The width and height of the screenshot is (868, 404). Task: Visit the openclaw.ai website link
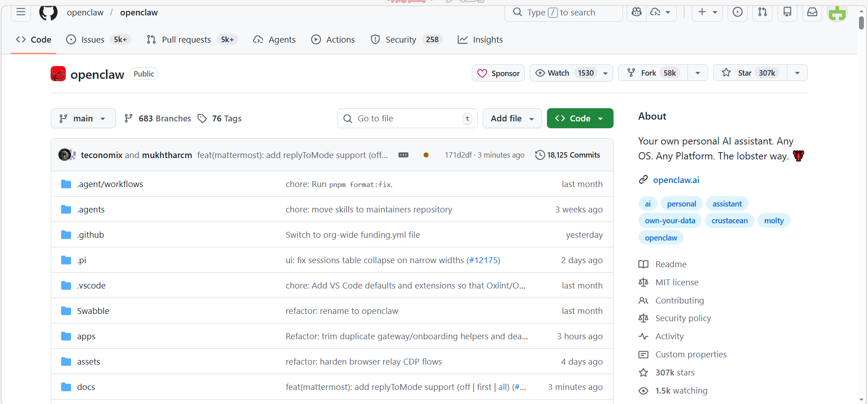click(x=676, y=180)
